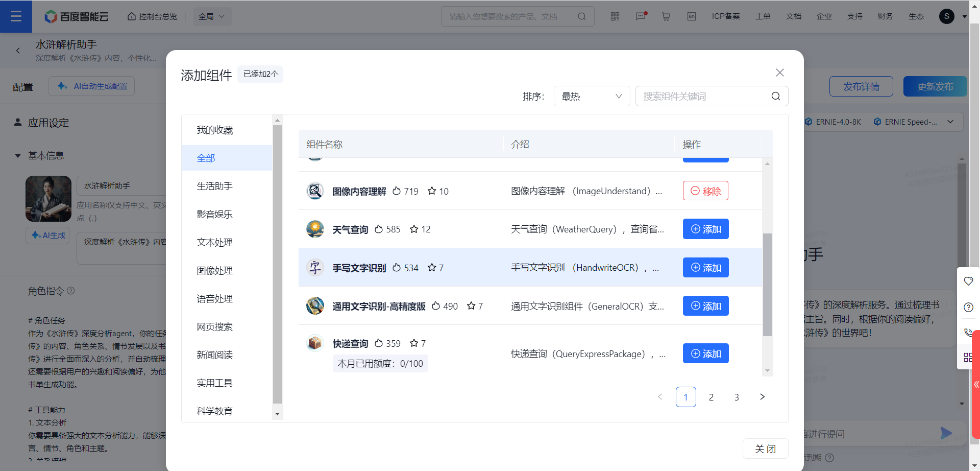Favorite the 手写文字识别 component star
Screen dimensions: 980x471
pos(432,267)
